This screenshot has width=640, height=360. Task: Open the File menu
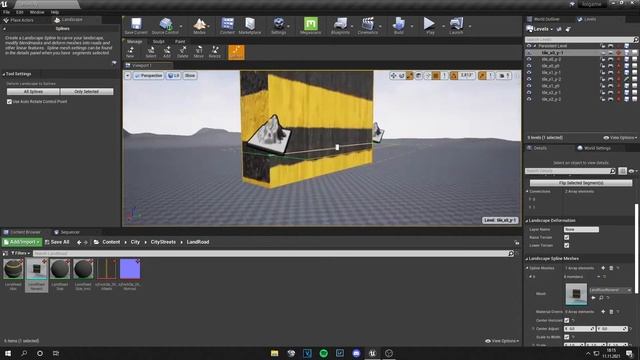click(x=7, y=12)
